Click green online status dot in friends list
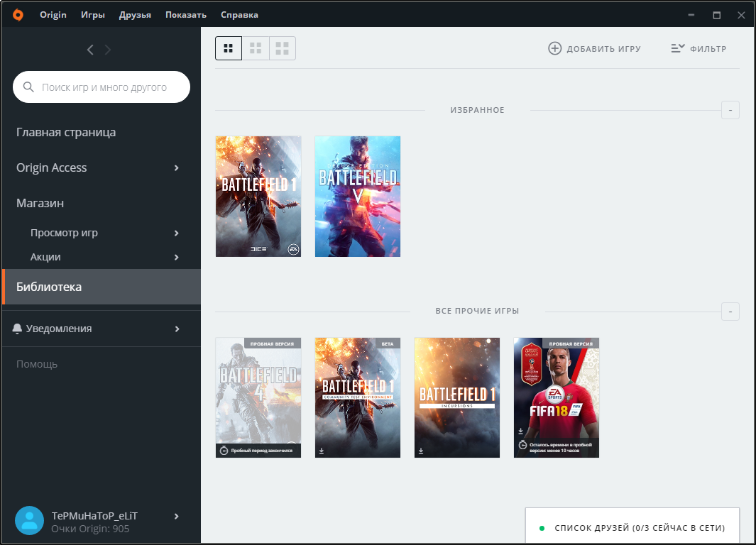756x545 pixels. pyautogui.click(x=542, y=528)
